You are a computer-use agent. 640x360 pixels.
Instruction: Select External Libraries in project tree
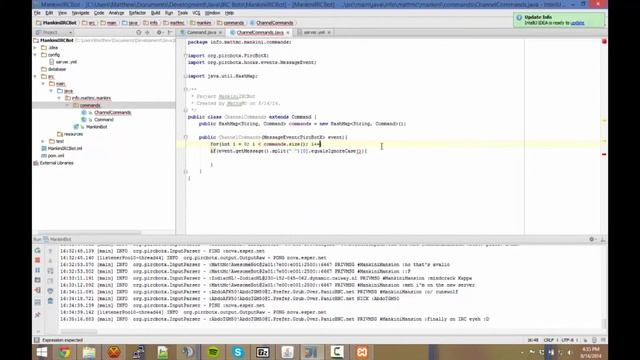tap(56, 163)
